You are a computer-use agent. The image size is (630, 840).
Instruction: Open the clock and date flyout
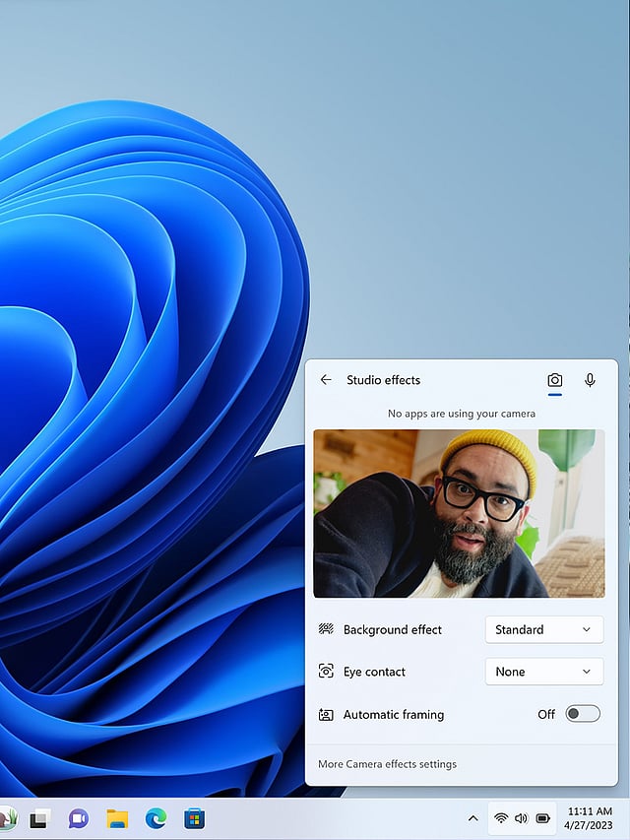click(x=590, y=817)
